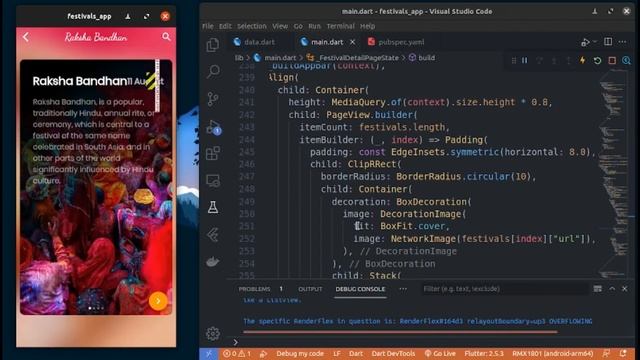Change Dart language mode in status bar
This screenshot has height=360, width=640.
pos(356,353)
